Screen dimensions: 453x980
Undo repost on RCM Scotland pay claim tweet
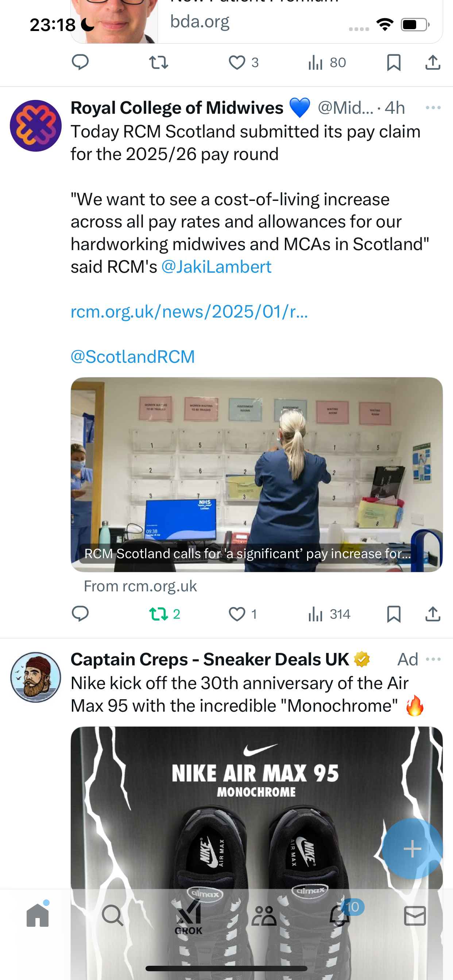pos(164,614)
